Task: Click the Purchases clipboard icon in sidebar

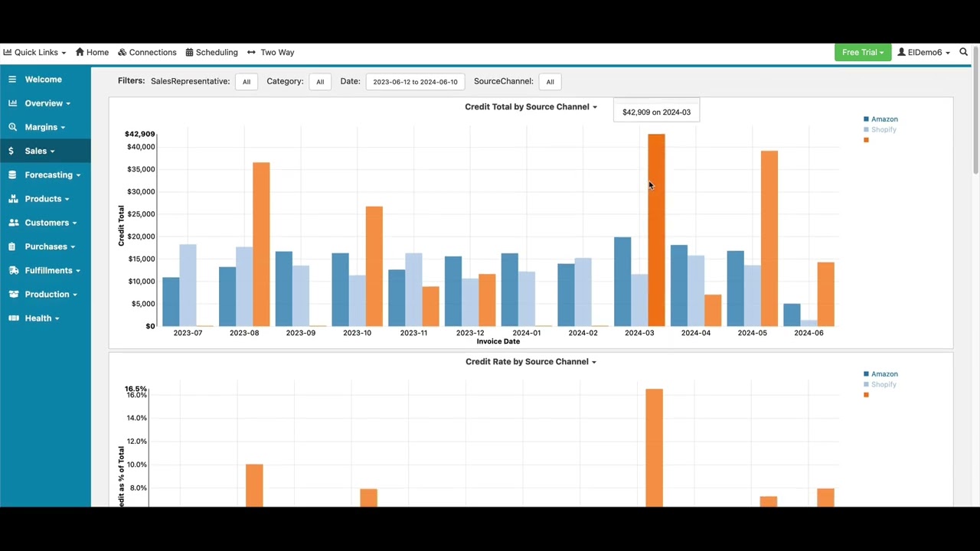Action: tap(12, 246)
